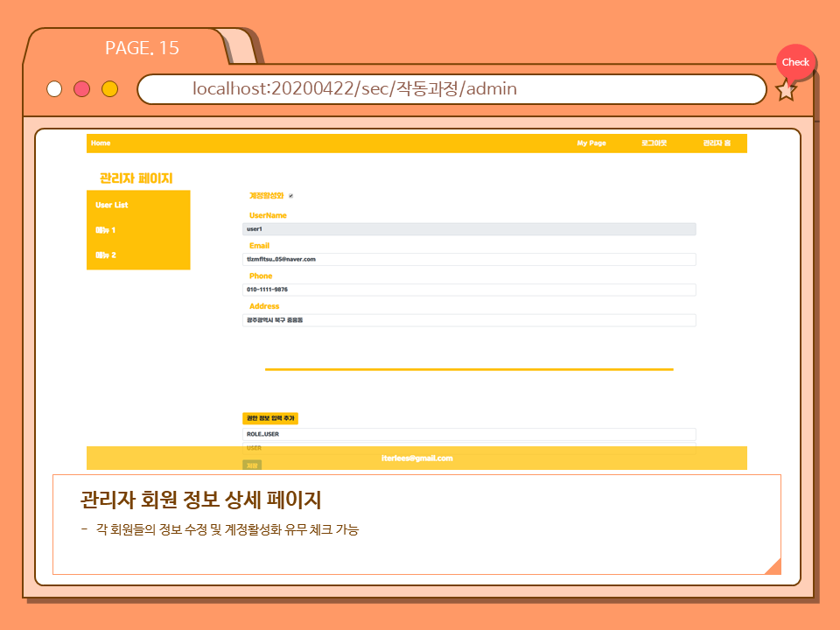
Task: Click the localhost address bar
Action: (451, 89)
